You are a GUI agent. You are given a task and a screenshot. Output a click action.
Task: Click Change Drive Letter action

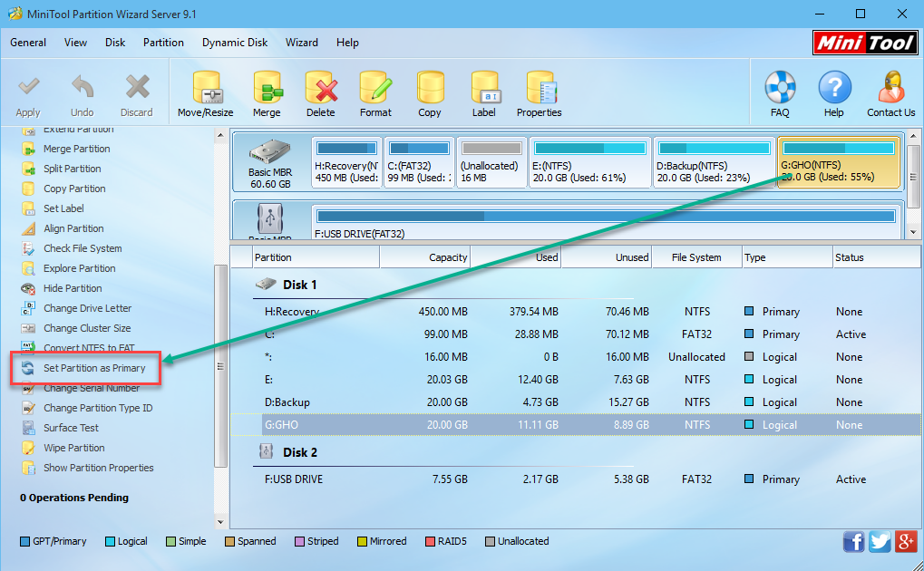(87, 308)
